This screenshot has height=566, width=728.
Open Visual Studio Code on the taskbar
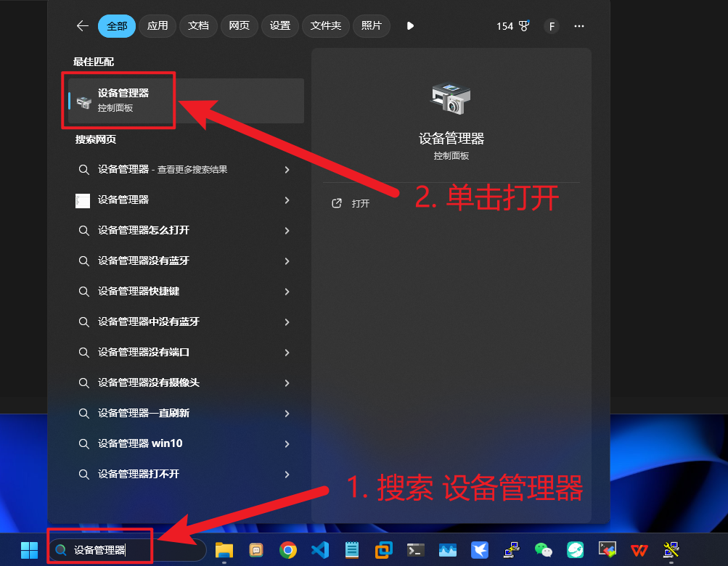point(320,549)
